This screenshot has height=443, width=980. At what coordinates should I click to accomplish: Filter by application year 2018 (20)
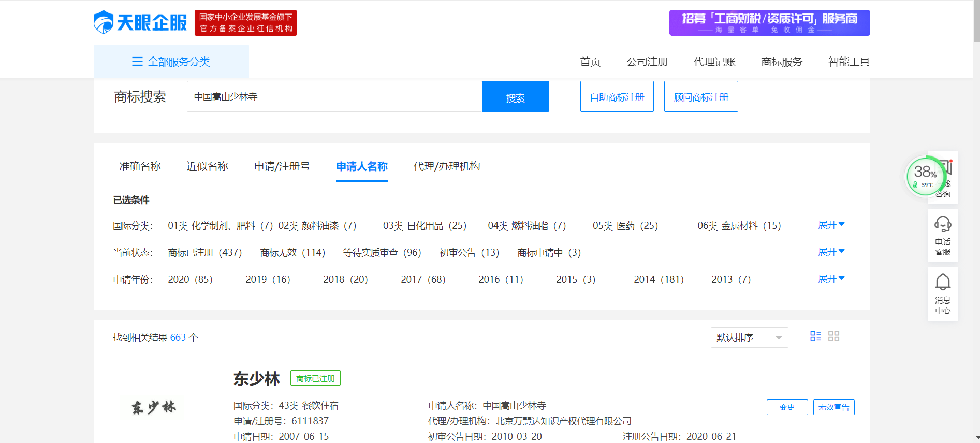pyautogui.click(x=345, y=279)
